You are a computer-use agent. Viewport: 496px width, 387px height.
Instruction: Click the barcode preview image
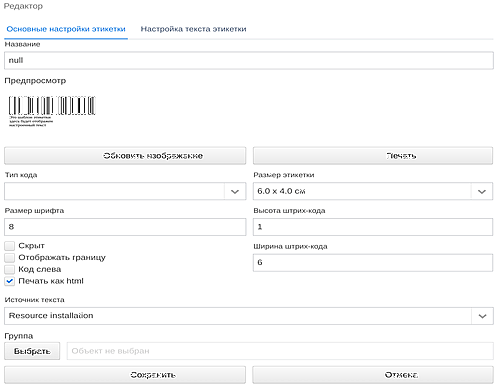click(52, 111)
